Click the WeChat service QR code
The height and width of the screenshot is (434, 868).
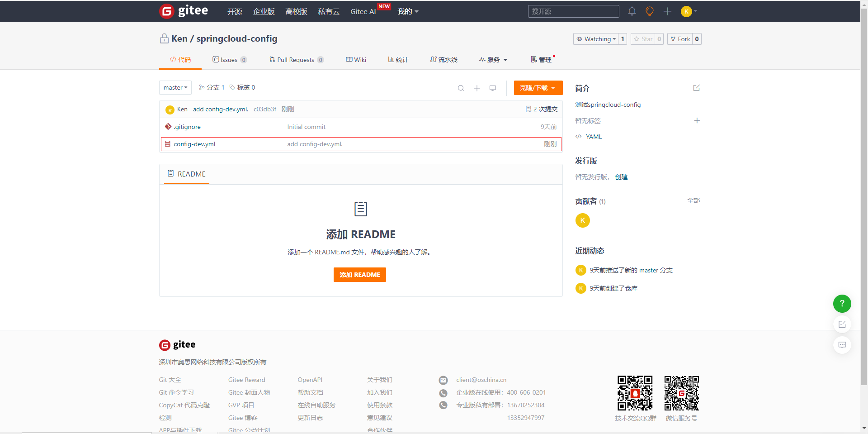coord(681,393)
